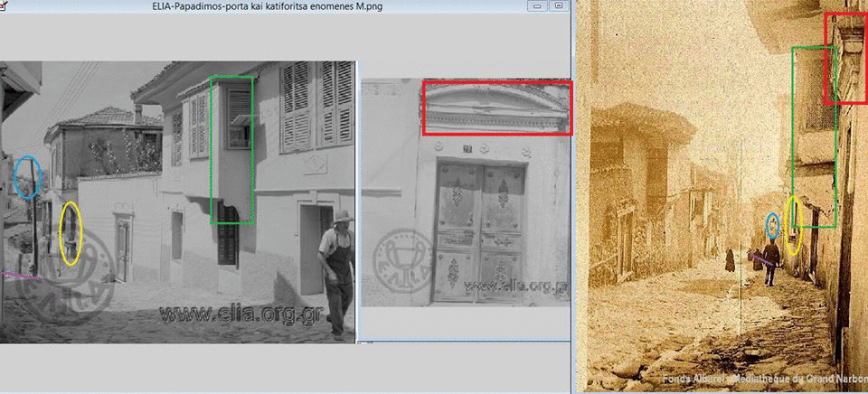Click the title ELIA-Papadimos-porta kai katiforitsa enomenes M.png
Viewport: 868px width, 394px height.
[268, 6]
